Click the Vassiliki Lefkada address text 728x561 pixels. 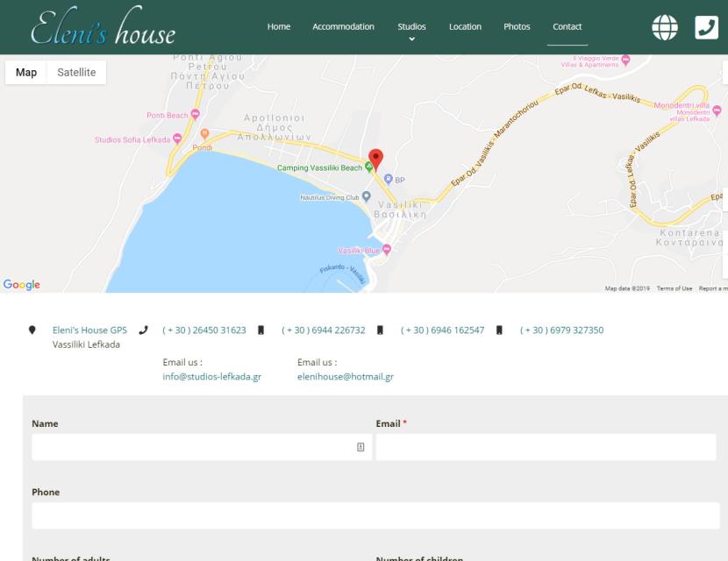point(86,344)
